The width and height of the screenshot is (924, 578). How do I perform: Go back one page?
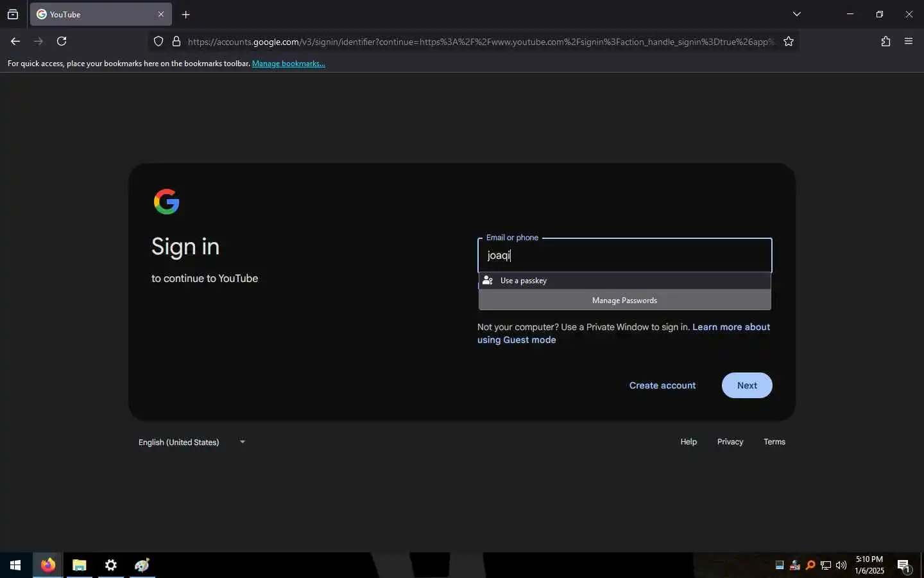(15, 41)
